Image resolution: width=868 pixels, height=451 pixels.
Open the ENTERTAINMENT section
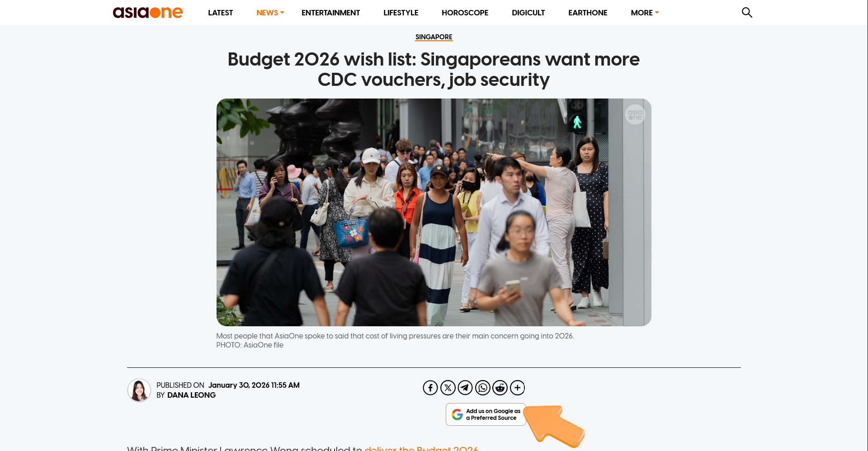click(x=331, y=13)
